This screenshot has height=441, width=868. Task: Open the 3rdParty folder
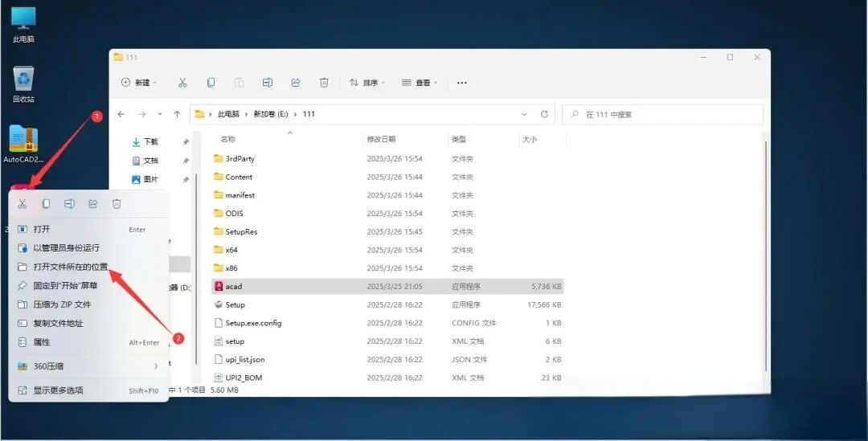tap(387, 158)
